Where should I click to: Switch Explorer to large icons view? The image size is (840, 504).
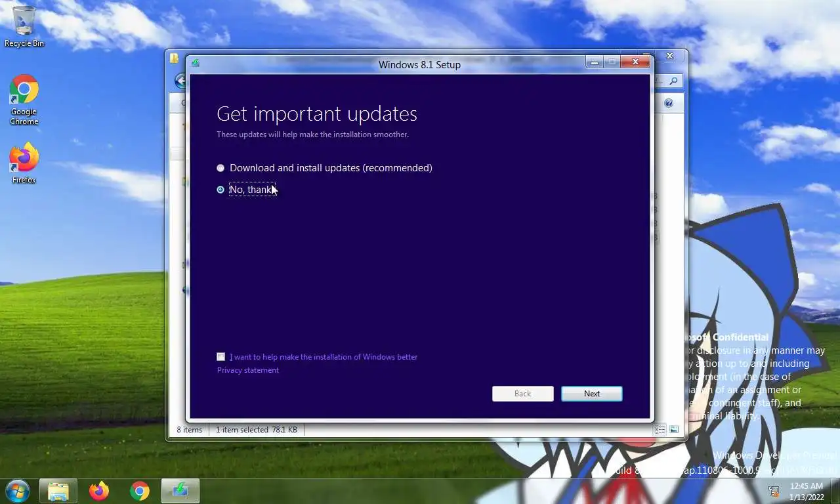click(674, 430)
